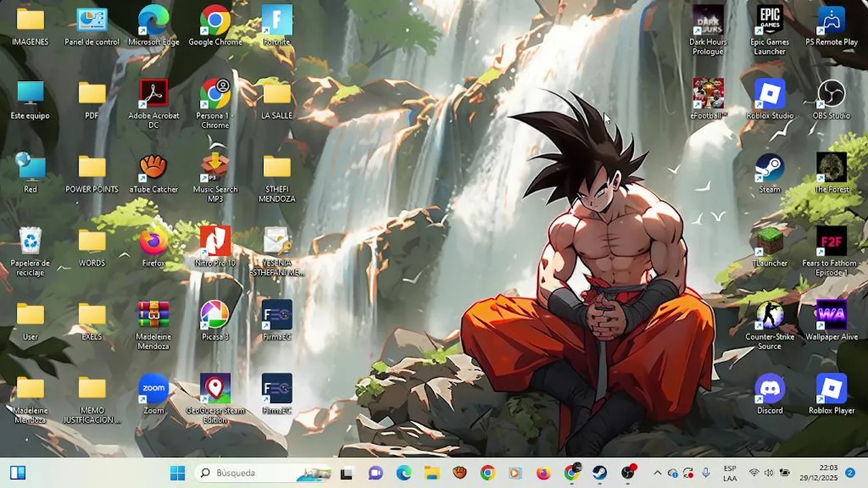Open the User folder
Screen dimensions: 868x488
(x=30, y=321)
